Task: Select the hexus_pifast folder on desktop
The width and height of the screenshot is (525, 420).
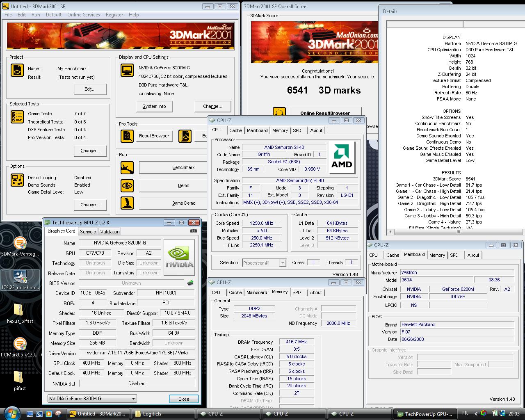Action: 20,314
